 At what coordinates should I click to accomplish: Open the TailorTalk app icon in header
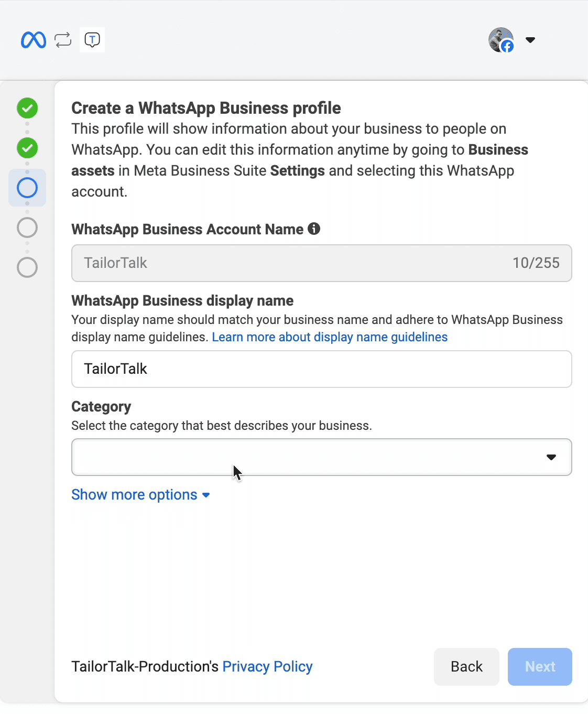92,40
